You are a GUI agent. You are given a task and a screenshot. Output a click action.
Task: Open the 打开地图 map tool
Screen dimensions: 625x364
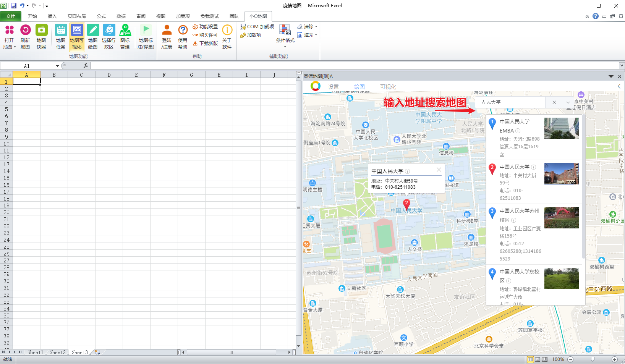9,37
